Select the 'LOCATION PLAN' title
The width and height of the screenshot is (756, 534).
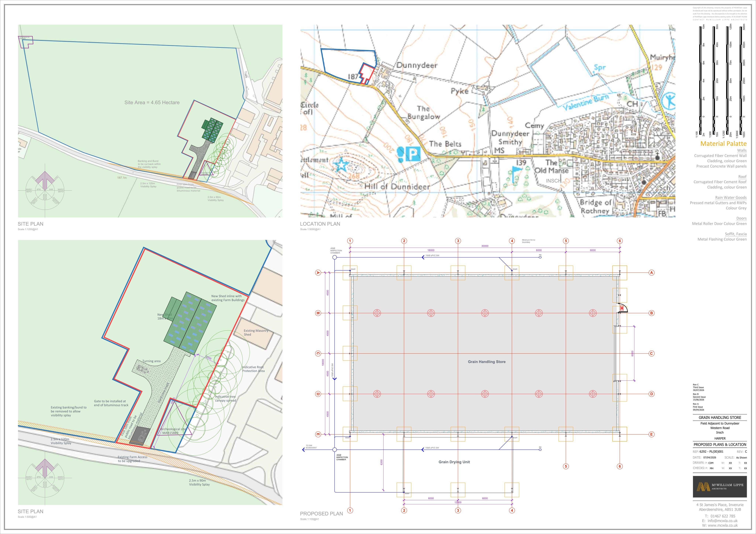coord(320,224)
